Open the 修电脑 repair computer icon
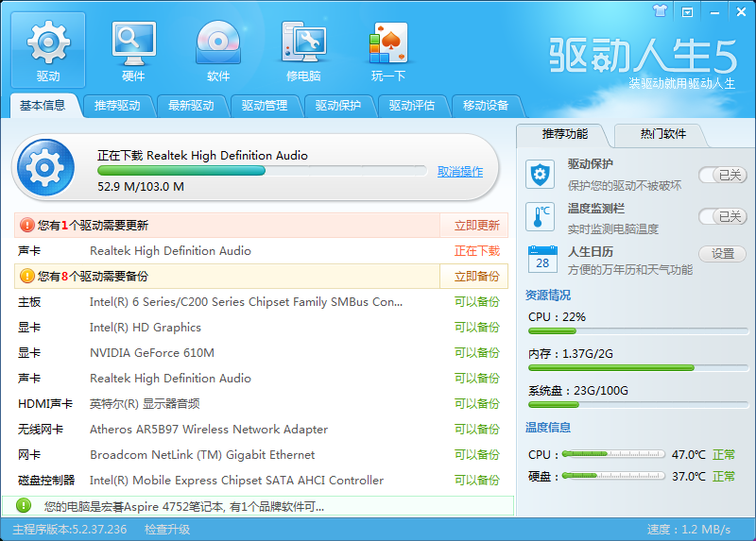 (x=303, y=51)
